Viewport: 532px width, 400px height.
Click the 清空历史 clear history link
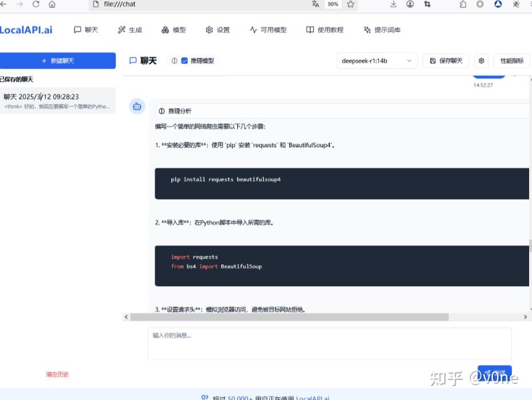[x=57, y=374]
